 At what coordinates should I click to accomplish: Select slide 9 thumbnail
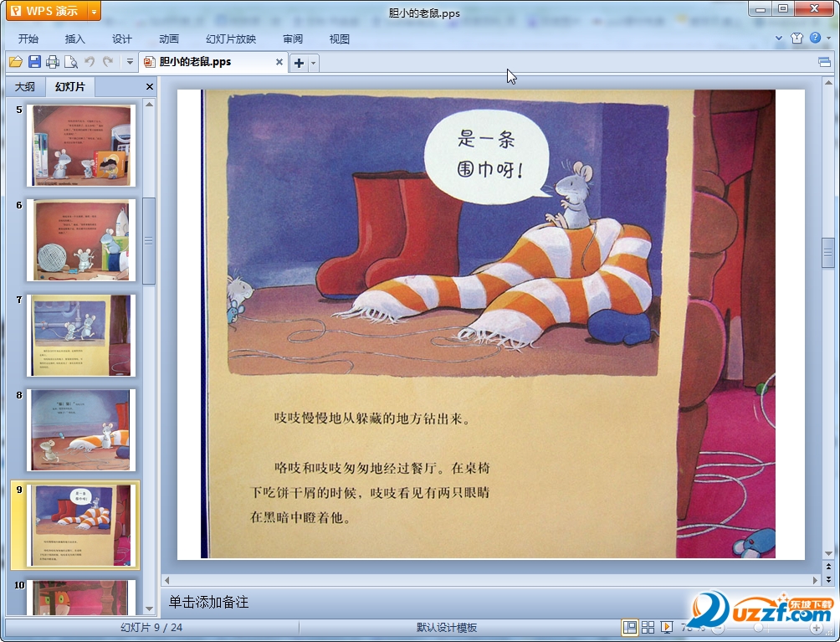click(x=81, y=525)
